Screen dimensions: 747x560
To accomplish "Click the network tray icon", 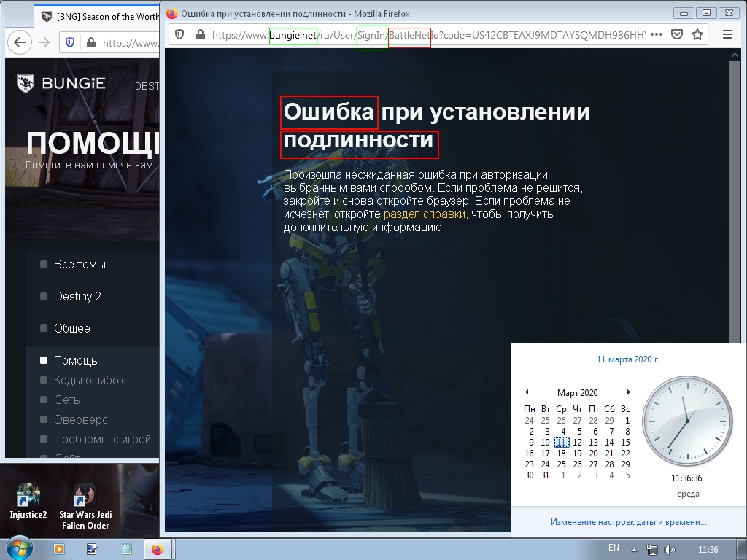I will pyautogui.click(x=651, y=550).
